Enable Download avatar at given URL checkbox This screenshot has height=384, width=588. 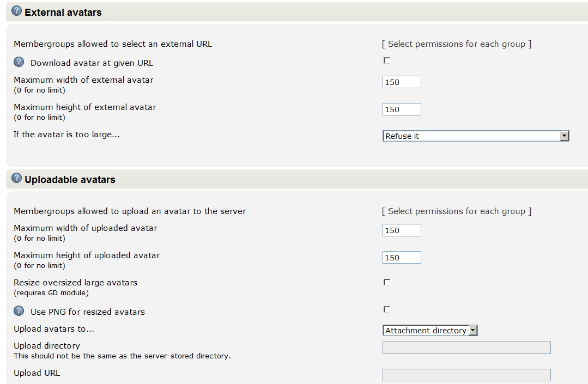387,60
